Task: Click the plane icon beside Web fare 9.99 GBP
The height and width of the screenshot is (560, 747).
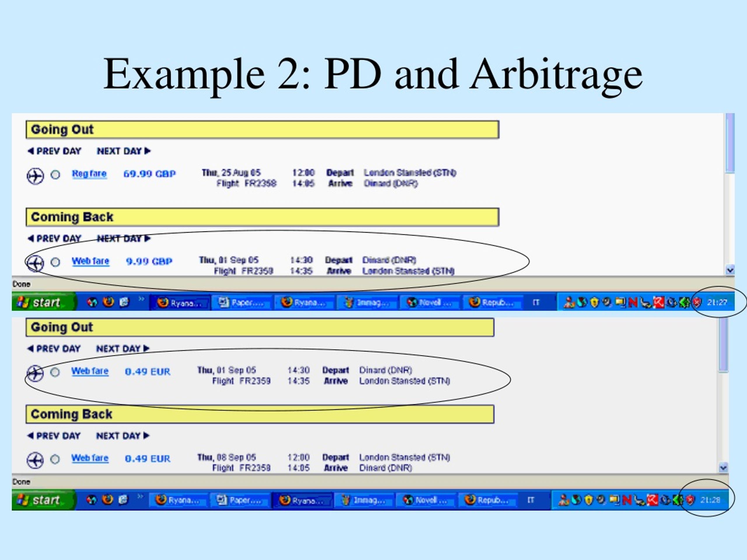Action: 35,263
